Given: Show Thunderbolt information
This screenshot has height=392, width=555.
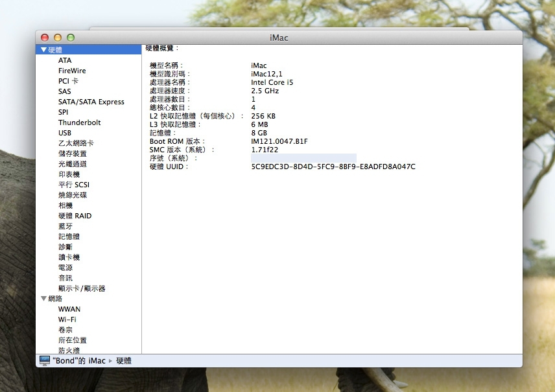Looking at the screenshot, I should (79, 122).
